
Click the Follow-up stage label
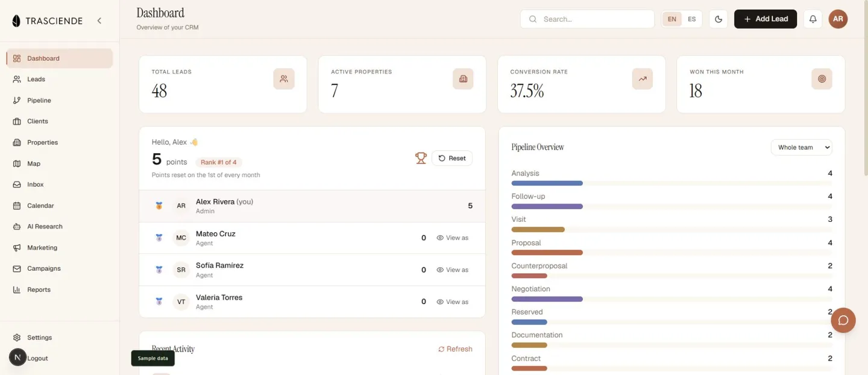[x=528, y=197]
